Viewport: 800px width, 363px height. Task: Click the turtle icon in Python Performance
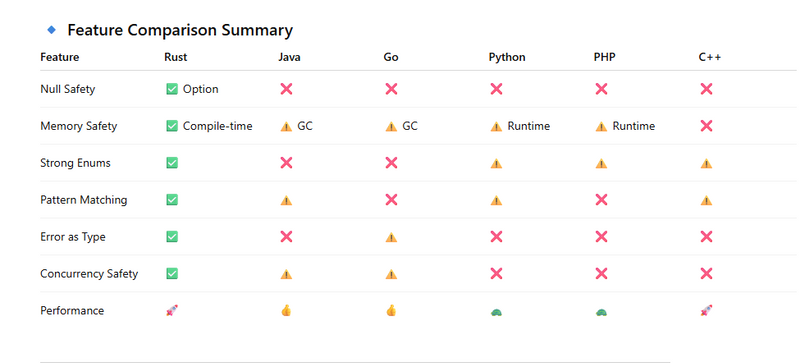click(x=496, y=311)
